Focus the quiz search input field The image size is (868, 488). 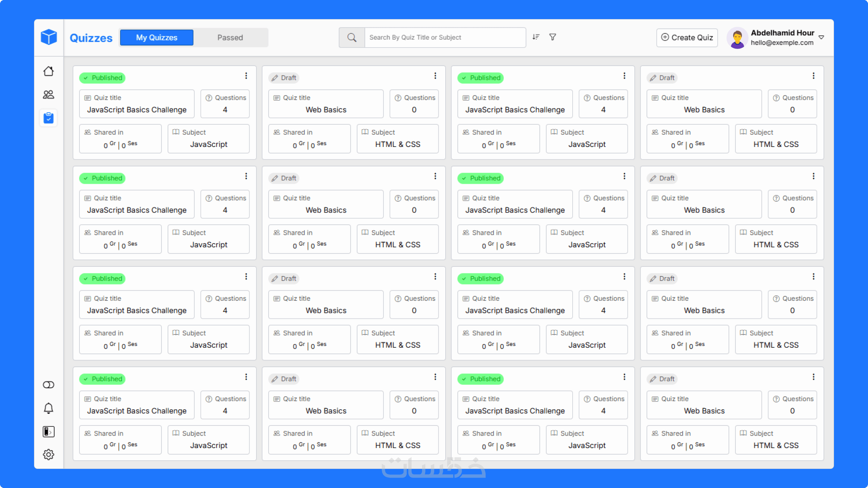click(445, 38)
